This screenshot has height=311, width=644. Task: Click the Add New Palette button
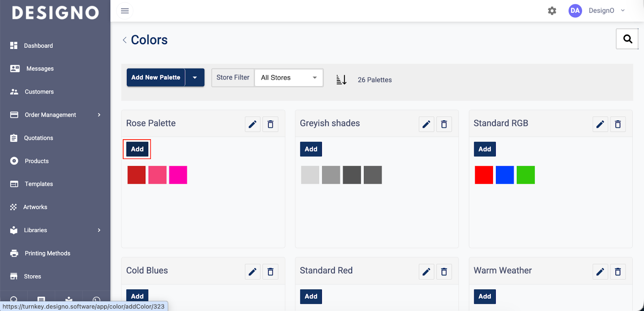pos(156,78)
